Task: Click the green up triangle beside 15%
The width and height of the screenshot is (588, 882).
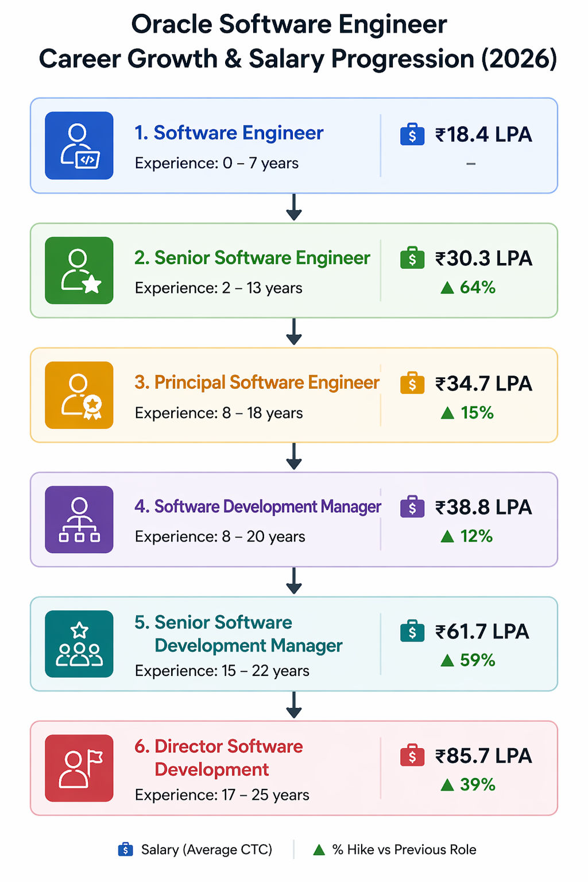Action: pyautogui.click(x=447, y=413)
